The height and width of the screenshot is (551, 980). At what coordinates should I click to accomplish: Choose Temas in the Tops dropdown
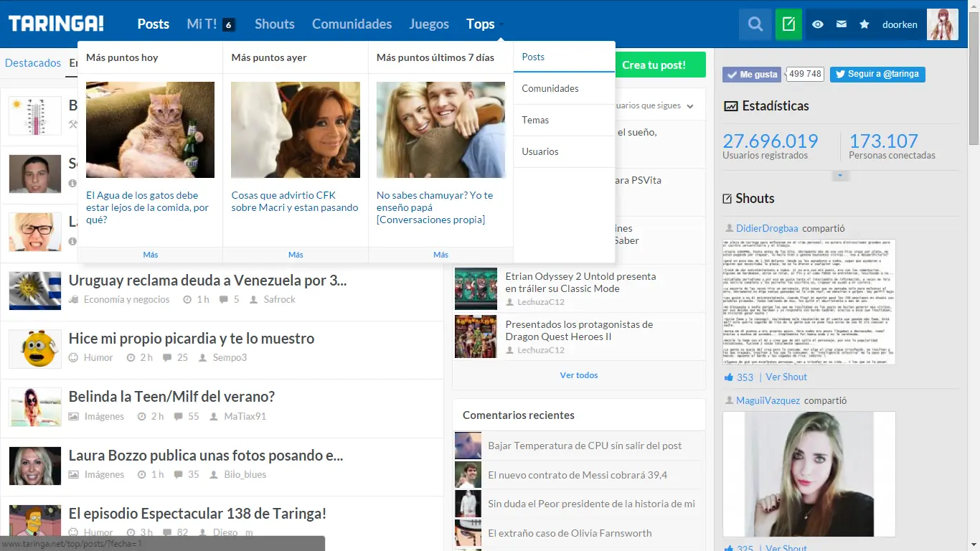point(564,120)
